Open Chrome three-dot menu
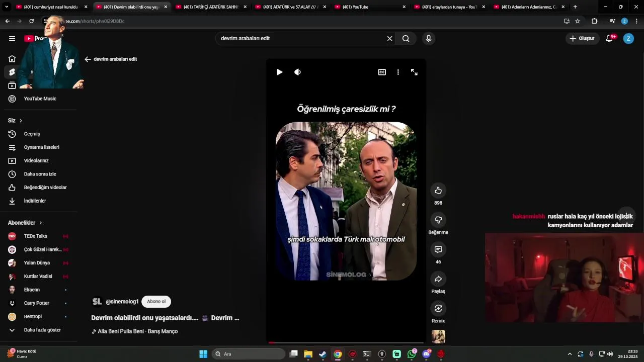 636,21
